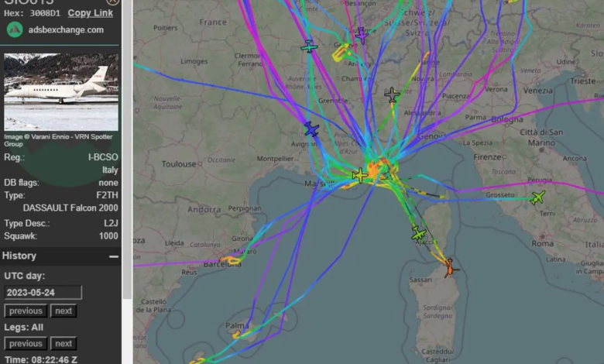Click the Montpellier label on the map
The height and width of the screenshot is (364, 604).
(275, 159)
